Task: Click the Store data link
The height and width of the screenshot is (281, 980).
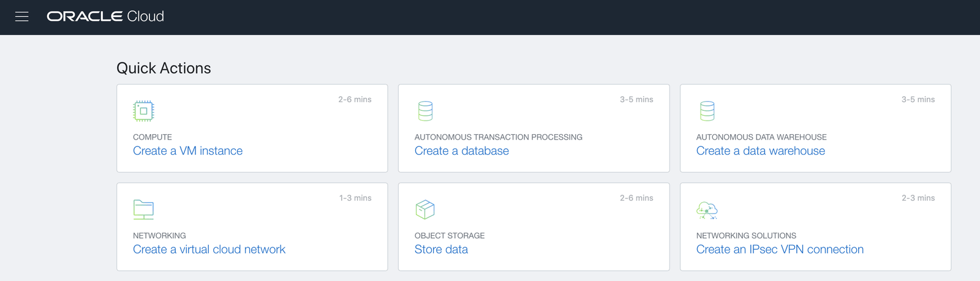Action: click(441, 250)
